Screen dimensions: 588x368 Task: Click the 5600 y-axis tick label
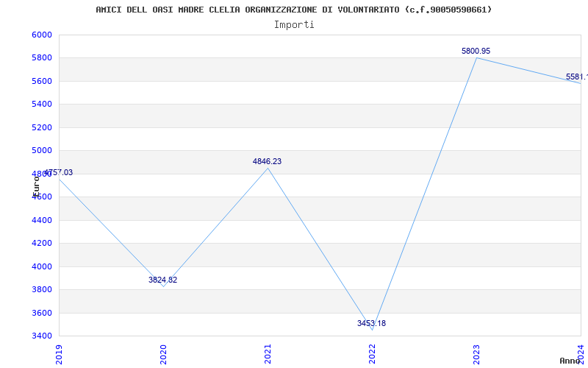[42, 81]
